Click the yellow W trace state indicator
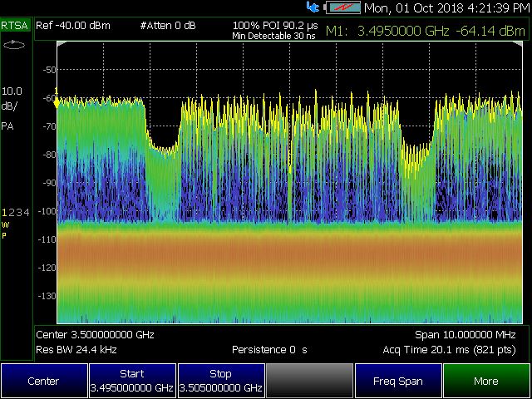 pyautogui.click(x=5, y=224)
